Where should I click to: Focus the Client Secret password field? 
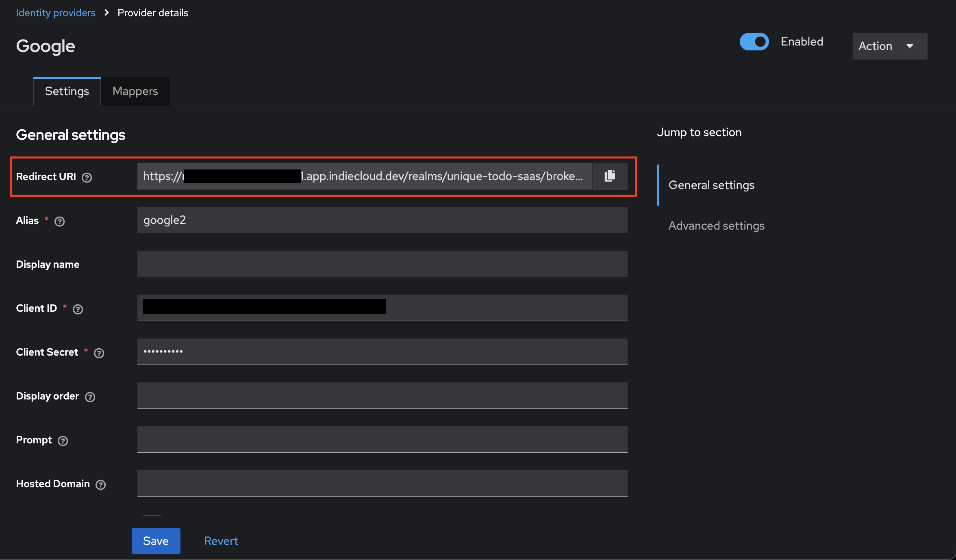click(382, 352)
